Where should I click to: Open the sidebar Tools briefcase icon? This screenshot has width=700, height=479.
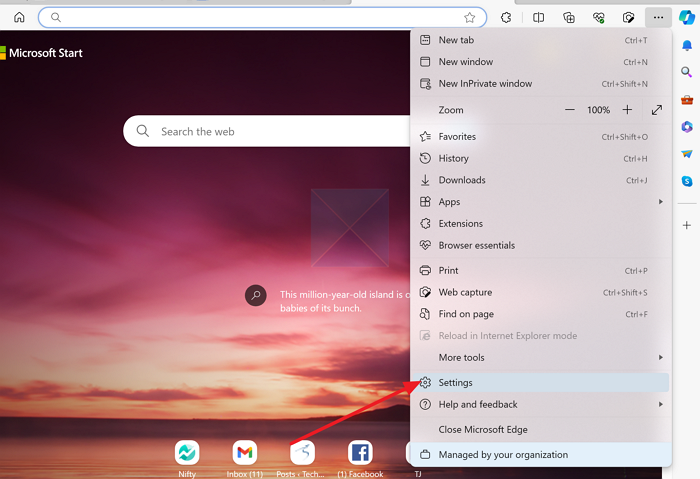687,100
